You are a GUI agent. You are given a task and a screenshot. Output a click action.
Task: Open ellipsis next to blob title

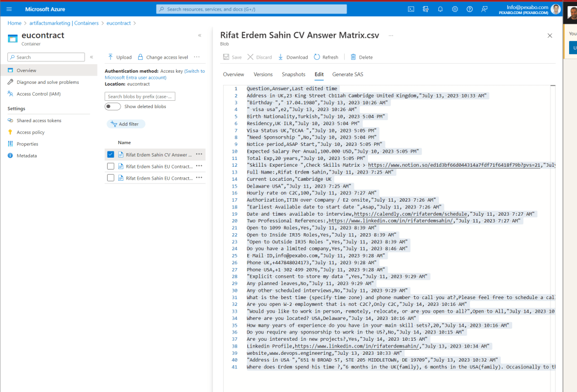click(x=391, y=35)
